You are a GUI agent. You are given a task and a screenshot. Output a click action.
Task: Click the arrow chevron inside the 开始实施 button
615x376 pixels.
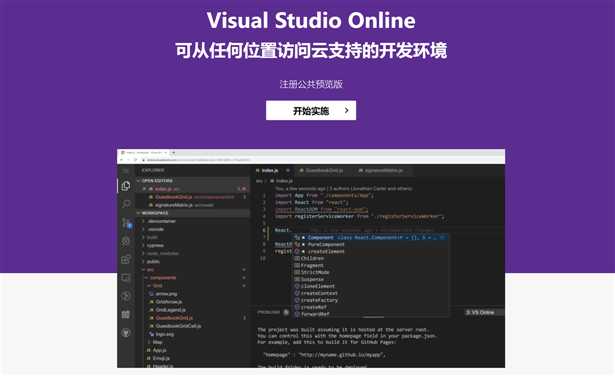[x=346, y=111]
